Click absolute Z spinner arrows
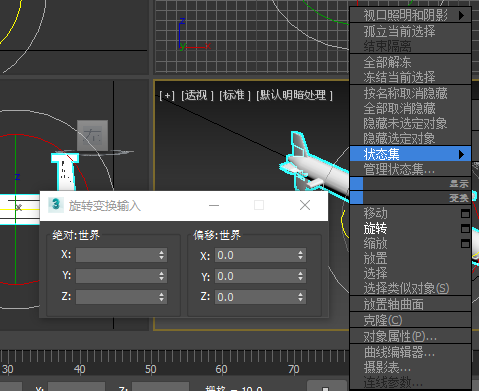The height and width of the screenshot is (391, 479). (x=162, y=297)
